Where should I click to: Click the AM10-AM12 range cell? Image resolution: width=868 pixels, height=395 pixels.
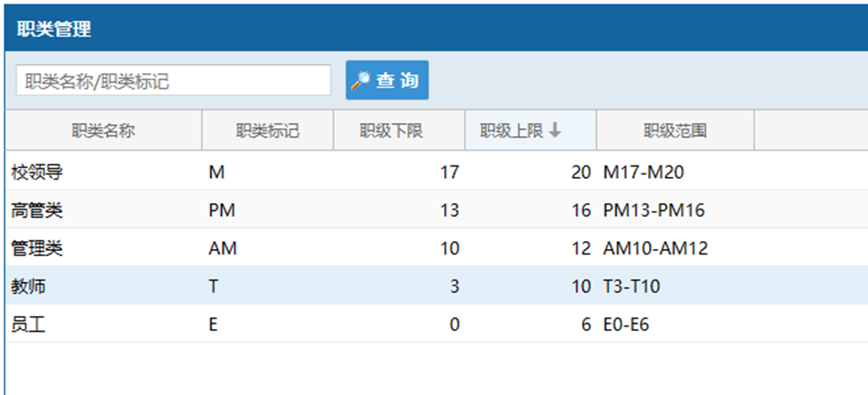click(655, 248)
